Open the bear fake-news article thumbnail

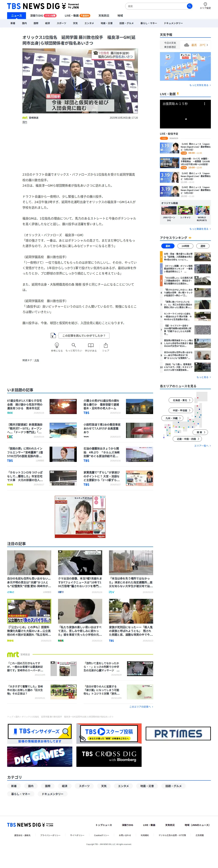[x=80, y=563]
